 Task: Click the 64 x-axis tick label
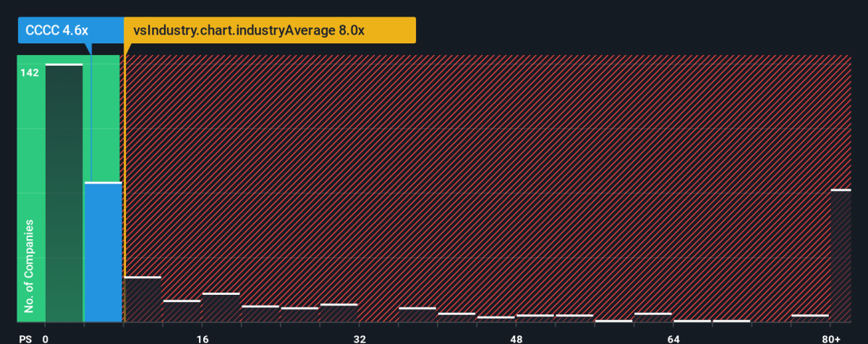673,338
